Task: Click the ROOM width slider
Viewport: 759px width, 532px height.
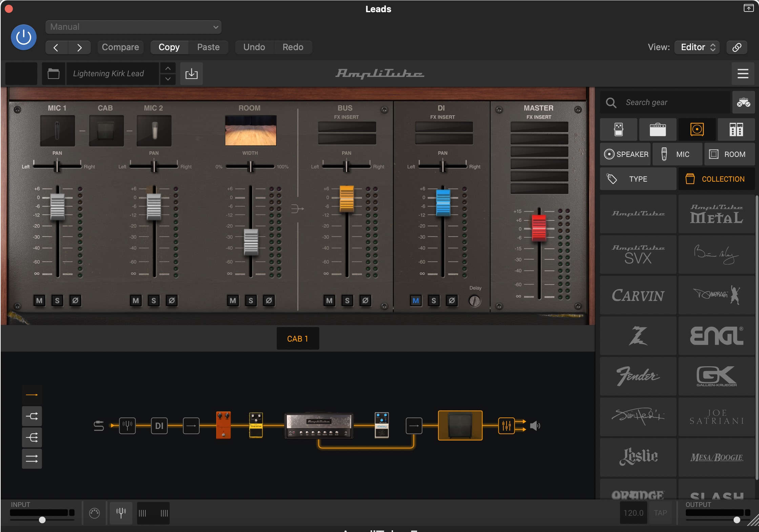Action: [x=251, y=166]
